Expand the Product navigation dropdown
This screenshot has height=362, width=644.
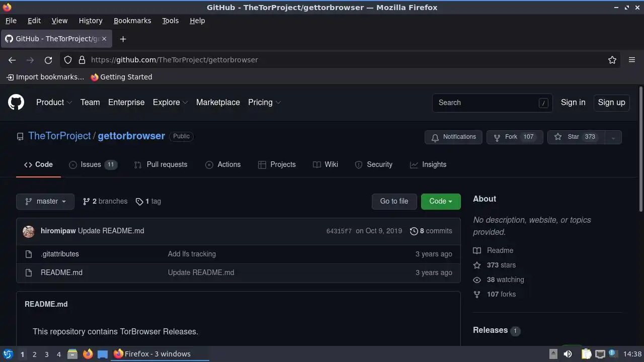(54, 102)
